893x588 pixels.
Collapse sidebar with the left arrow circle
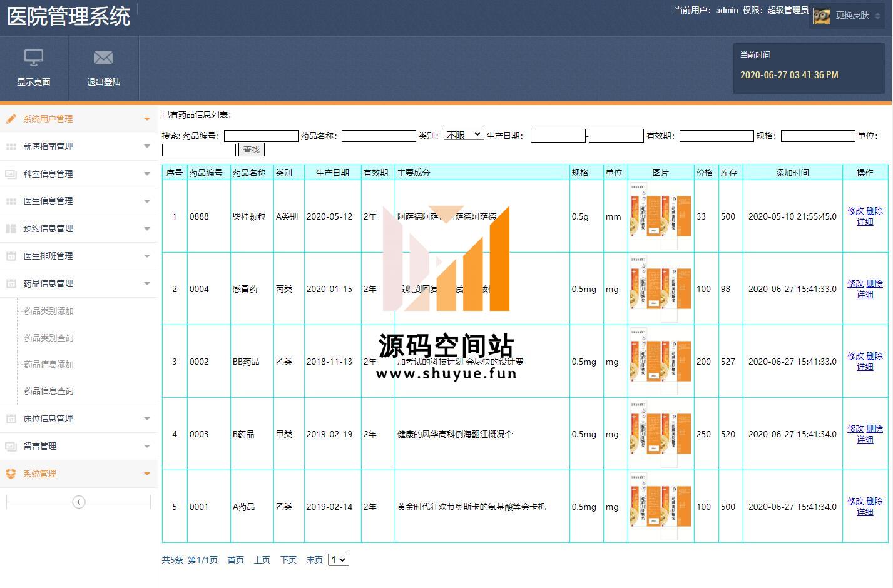point(79,502)
